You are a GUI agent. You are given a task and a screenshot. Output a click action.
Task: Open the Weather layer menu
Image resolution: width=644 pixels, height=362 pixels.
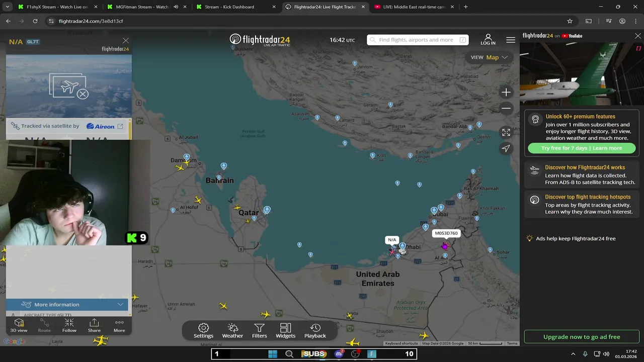[x=232, y=331]
